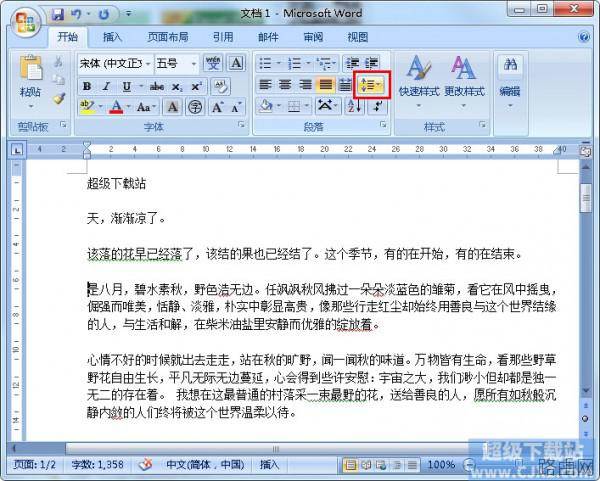Apply numbered list
The height and width of the screenshot is (481, 600).
coord(294,63)
